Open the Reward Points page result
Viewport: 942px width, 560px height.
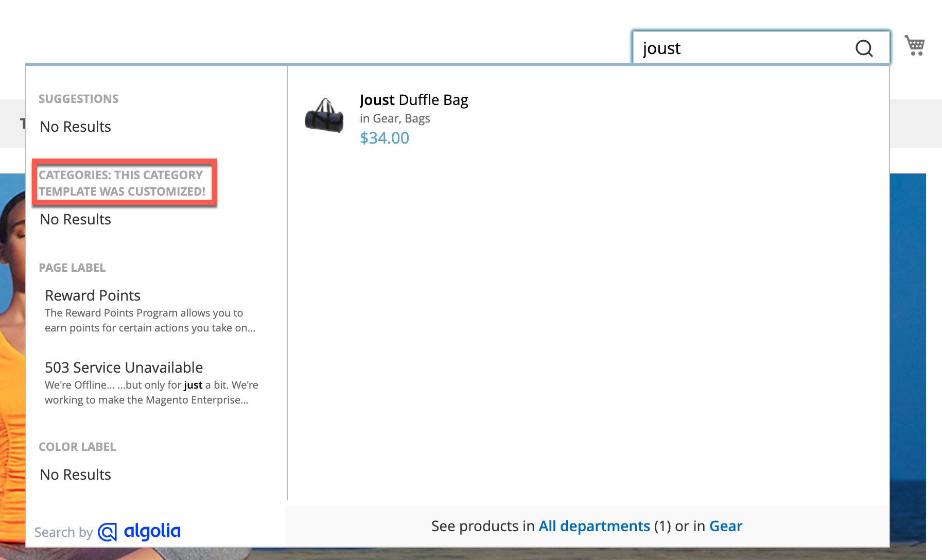click(93, 295)
